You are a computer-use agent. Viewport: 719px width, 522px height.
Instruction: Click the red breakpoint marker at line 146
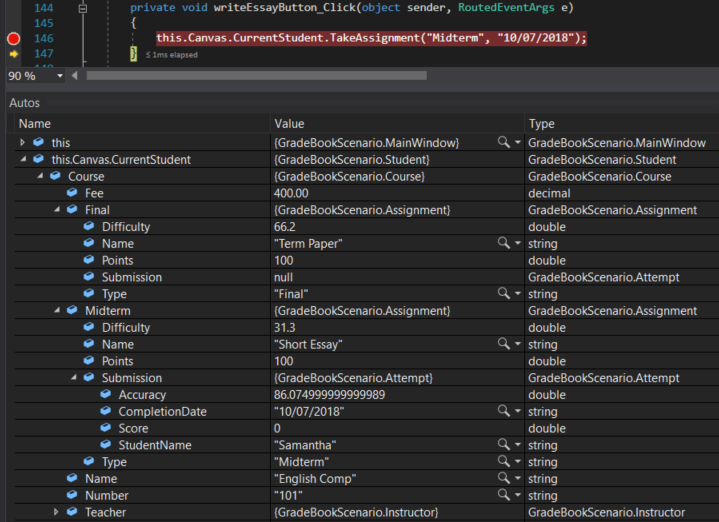pos(13,39)
